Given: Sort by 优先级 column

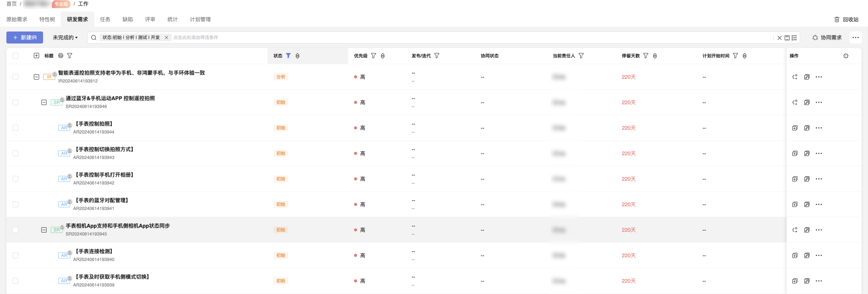Looking at the screenshot, I should (x=383, y=56).
